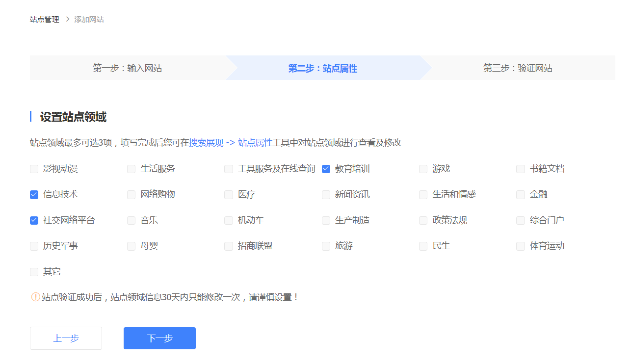Click the 添加网站 breadcrumb item
This screenshot has height=364, width=631.
pos(89,20)
